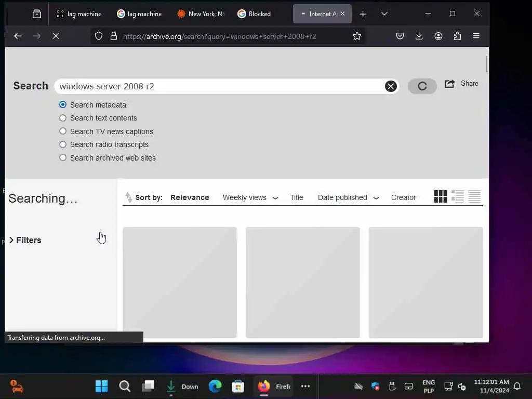Viewport: 532px width, 399px height.
Task: Select Search archived web sites option
Action: tap(63, 157)
